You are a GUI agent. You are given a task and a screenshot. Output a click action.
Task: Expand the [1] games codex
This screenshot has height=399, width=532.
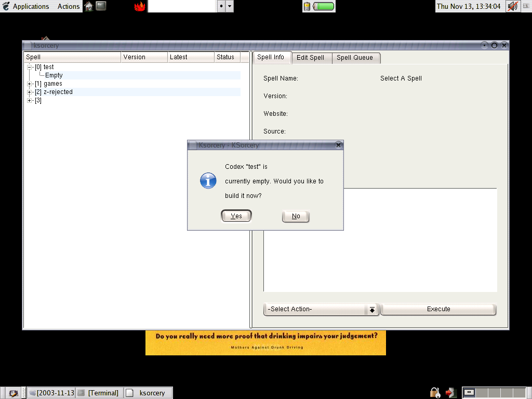(x=30, y=84)
